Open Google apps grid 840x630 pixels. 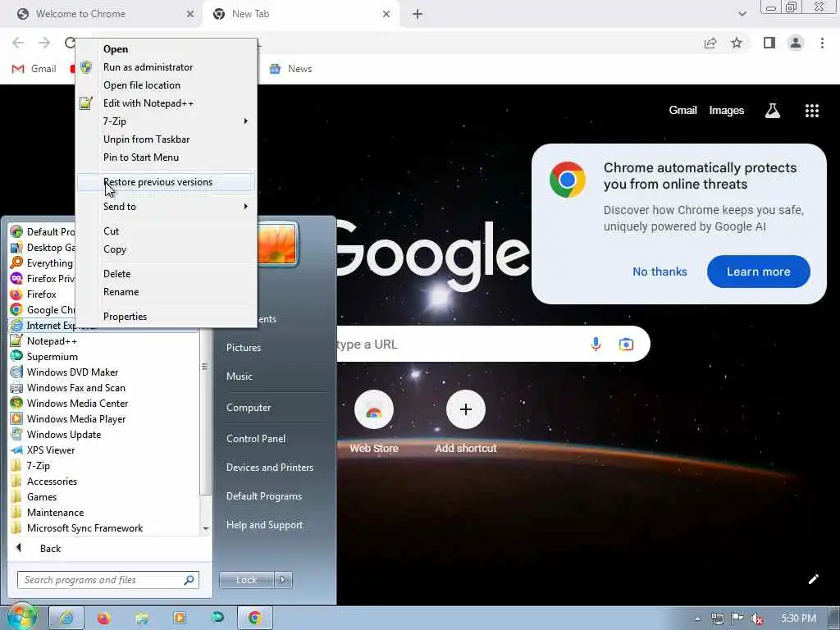[x=811, y=111]
